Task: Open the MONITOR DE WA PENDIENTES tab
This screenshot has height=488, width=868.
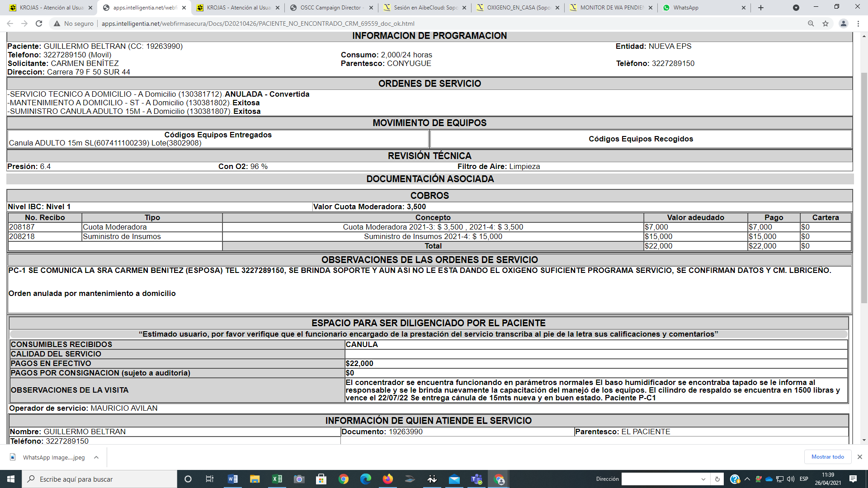Action: tap(611, 8)
